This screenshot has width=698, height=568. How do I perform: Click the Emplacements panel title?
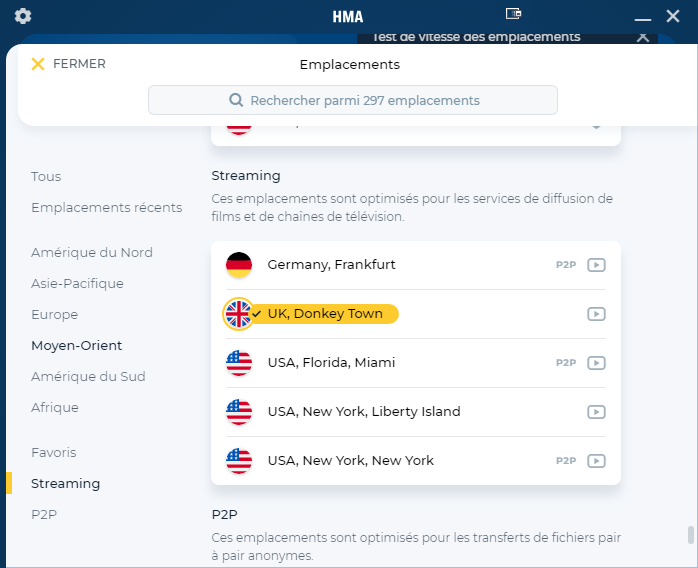[x=349, y=65]
